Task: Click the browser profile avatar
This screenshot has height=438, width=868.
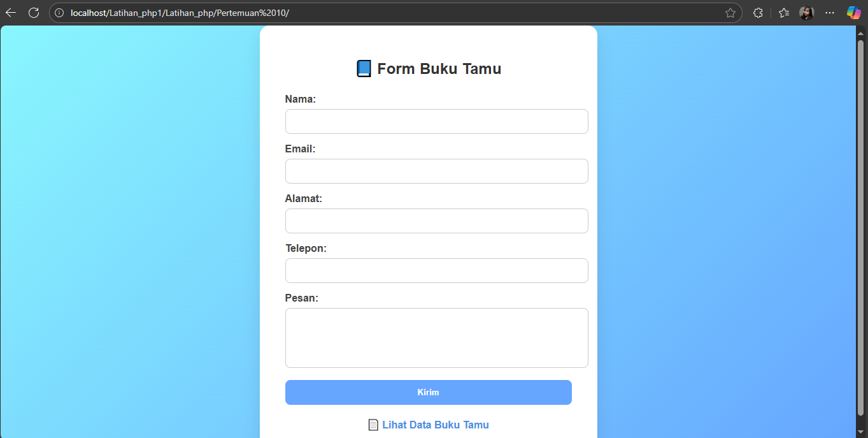Action: pos(807,12)
